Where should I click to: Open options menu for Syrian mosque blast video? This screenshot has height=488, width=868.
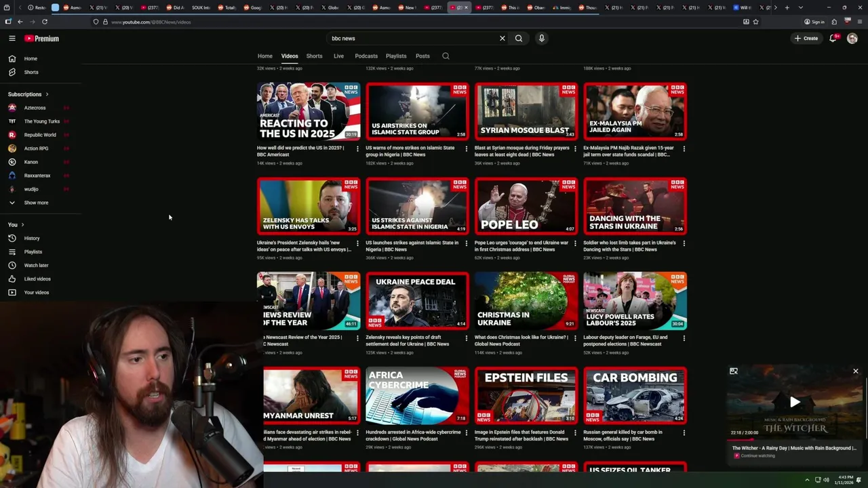point(575,149)
